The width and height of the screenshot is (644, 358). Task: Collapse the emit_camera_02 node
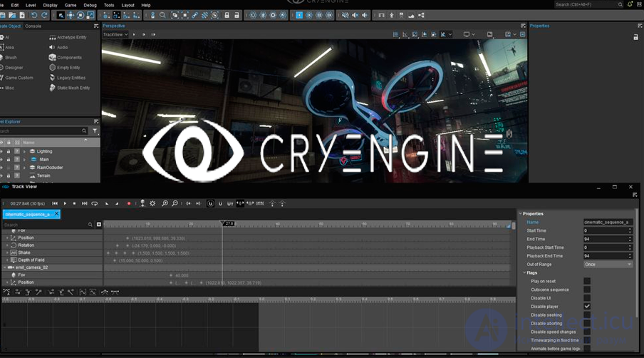pos(4,267)
